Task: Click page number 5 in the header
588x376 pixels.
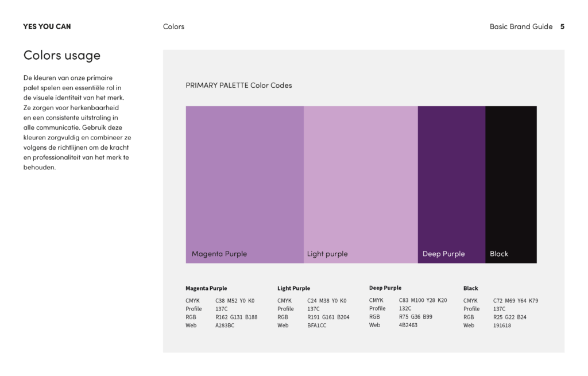Action: coord(562,26)
